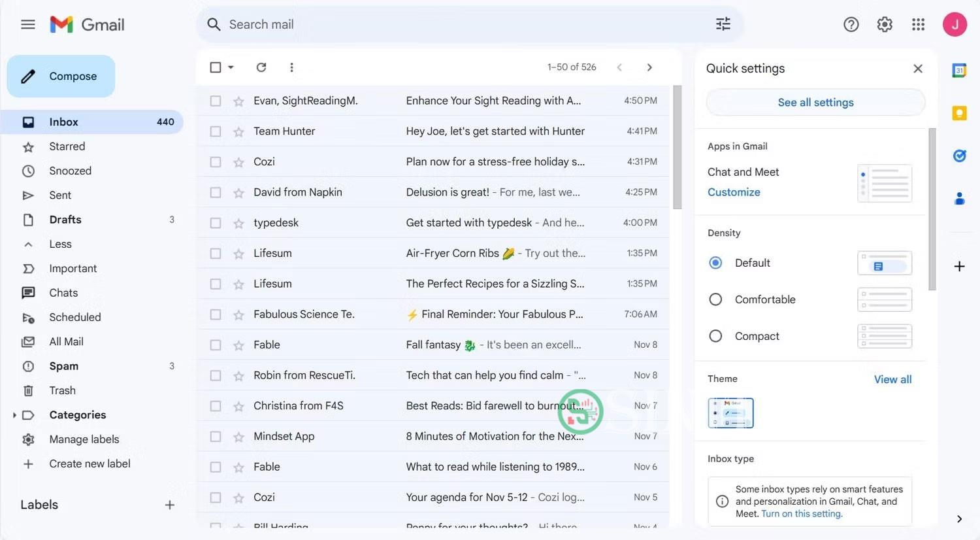This screenshot has height=540, width=980.
Task: Open Manage labels
Action: coord(84,439)
